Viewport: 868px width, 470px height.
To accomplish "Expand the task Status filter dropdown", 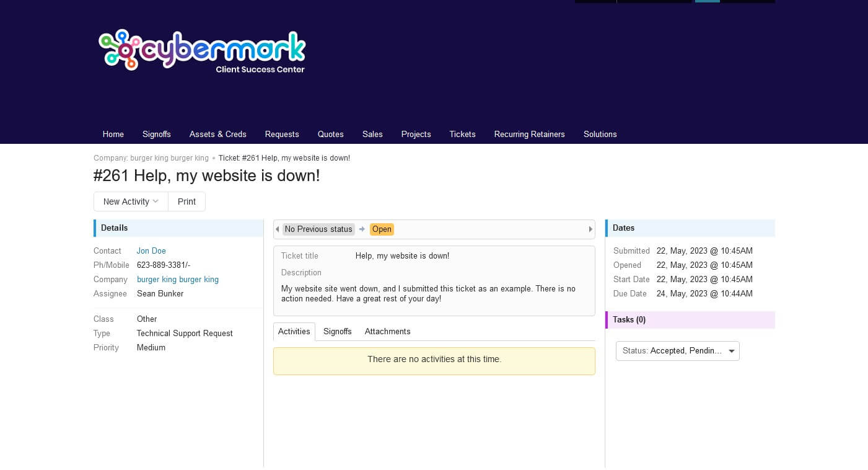I will pos(677,351).
